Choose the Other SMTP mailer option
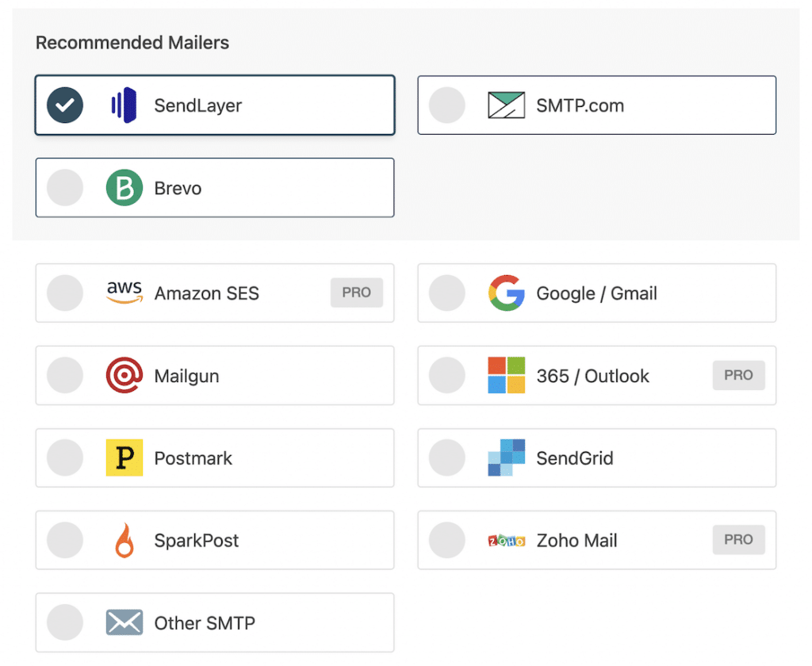This screenshot has width=812, height=666. click(x=64, y=622)
